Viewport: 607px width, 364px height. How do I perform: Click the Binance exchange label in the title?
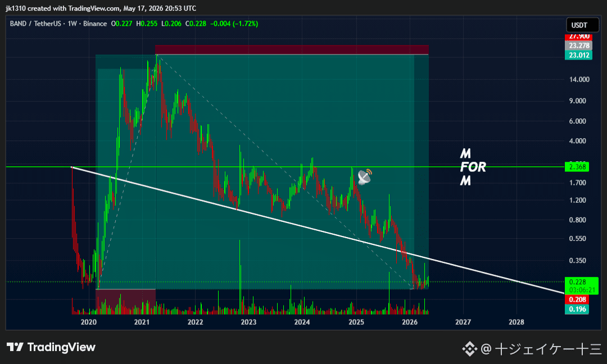[95, 24]
